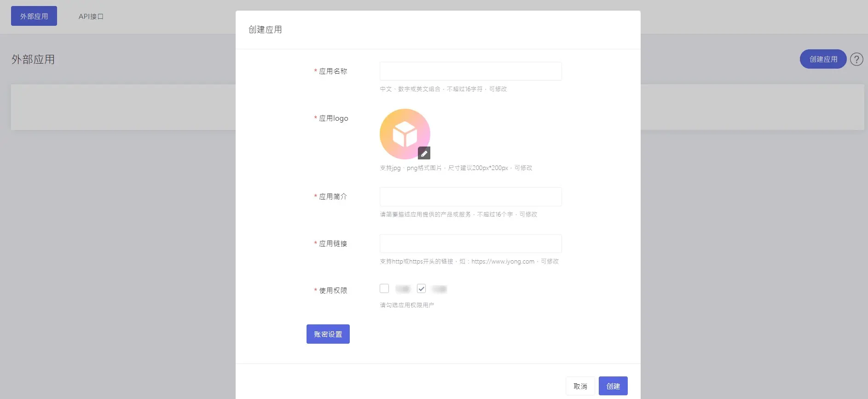This screenshot has height=399, width=868.
Task: Select the 外部应用 tab
Action: (x=34, y=16)
